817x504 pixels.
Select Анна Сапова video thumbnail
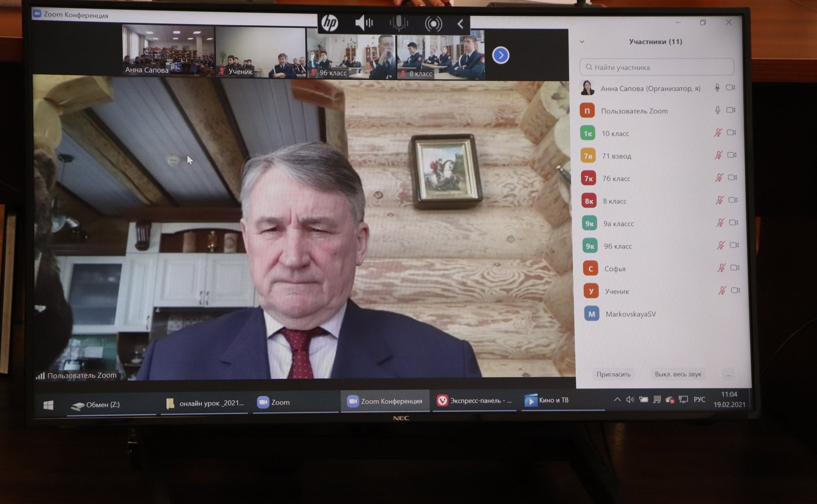168,50
